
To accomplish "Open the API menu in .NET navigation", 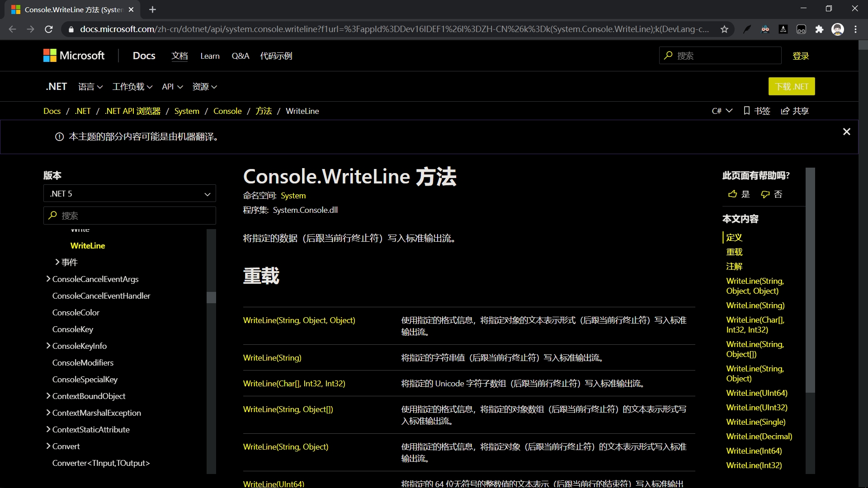I will point(172,86).
